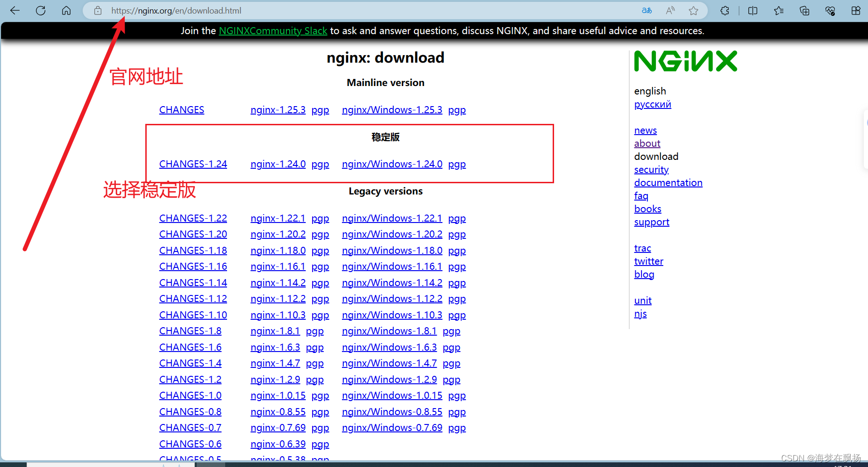Open CHANGES-1.22 link
Viewport: 868px width, 467px height.
tap(193, 218)
